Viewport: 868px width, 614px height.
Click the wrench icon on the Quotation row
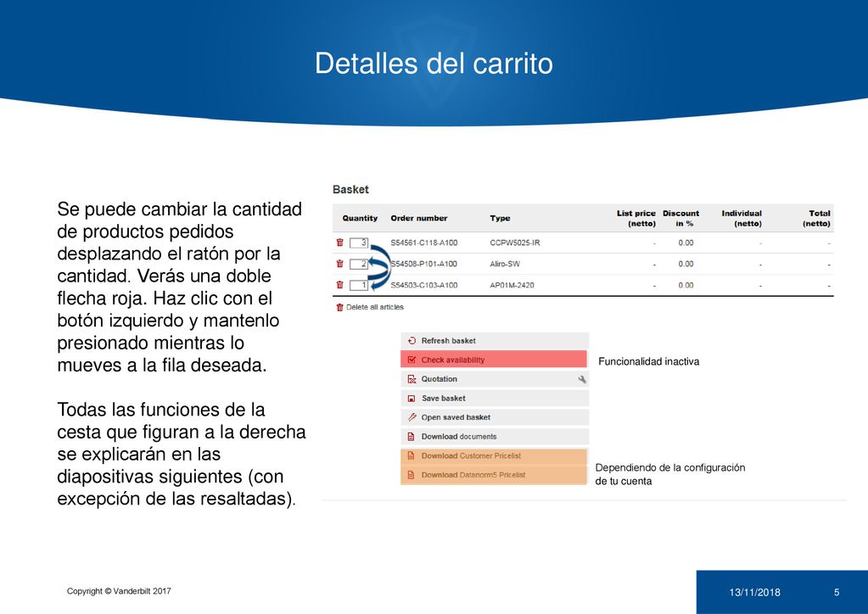coord(582,379)
